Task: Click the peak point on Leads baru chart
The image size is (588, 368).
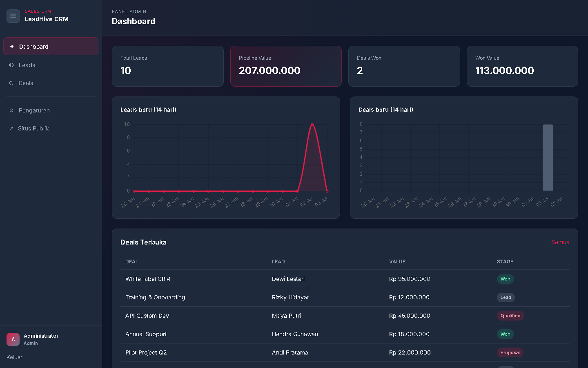Action: [312, 124]
